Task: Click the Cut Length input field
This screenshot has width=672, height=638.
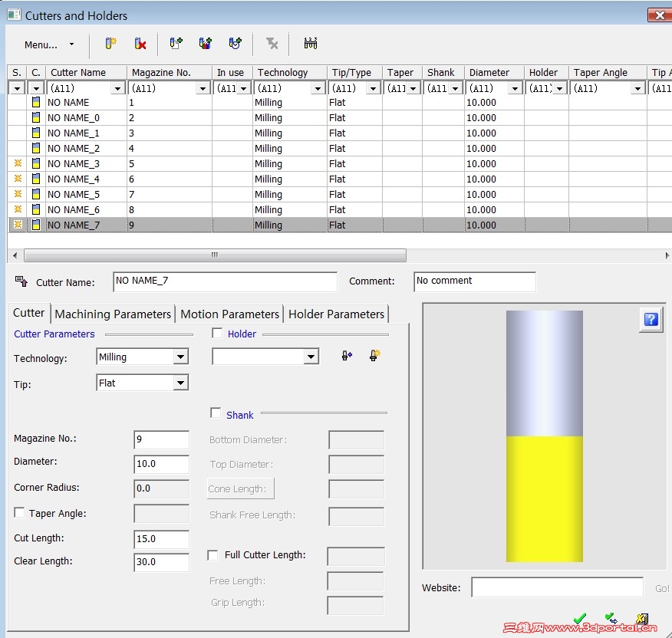Action: point(162,539)
